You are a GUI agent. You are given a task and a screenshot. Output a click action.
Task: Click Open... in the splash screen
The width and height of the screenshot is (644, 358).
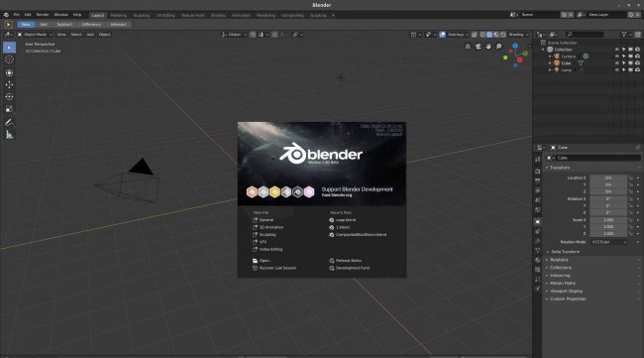[262, 261]
